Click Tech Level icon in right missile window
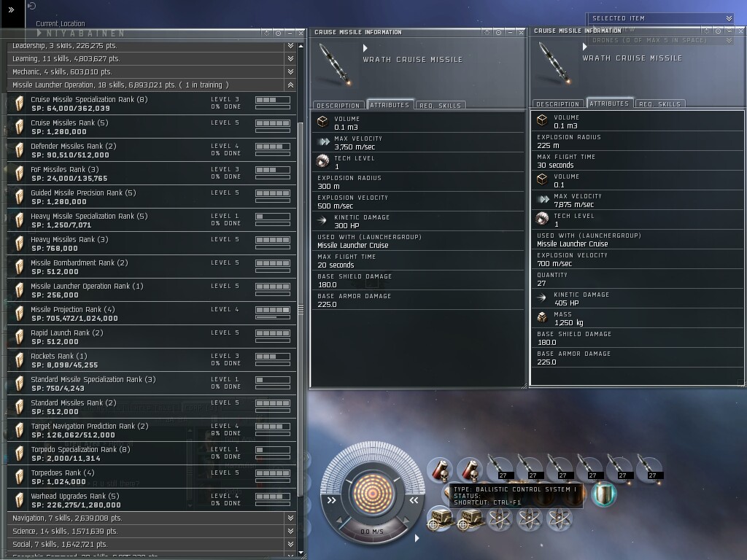This screenshot has height=560, width=747. click(542, 219)
